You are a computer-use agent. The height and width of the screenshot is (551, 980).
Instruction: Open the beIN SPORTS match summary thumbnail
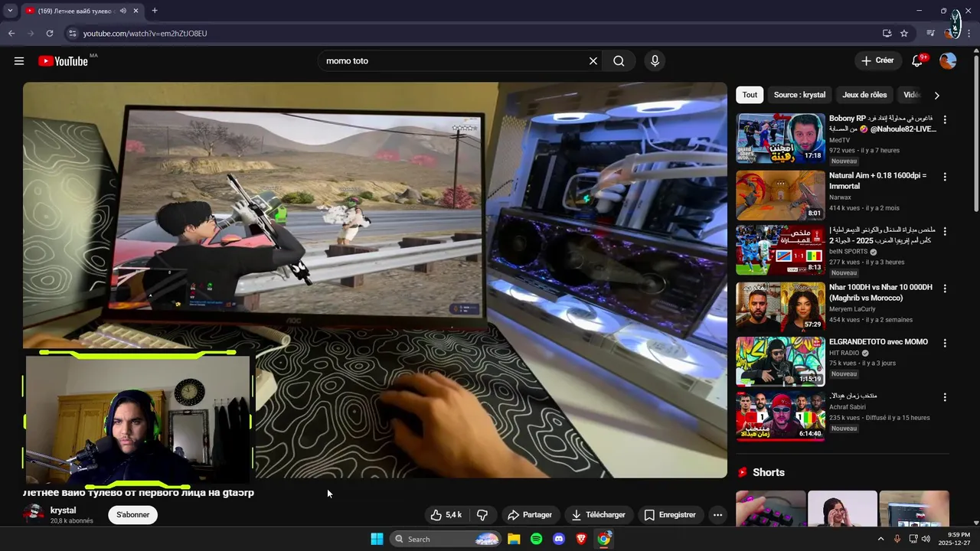(x=780, y=249)
